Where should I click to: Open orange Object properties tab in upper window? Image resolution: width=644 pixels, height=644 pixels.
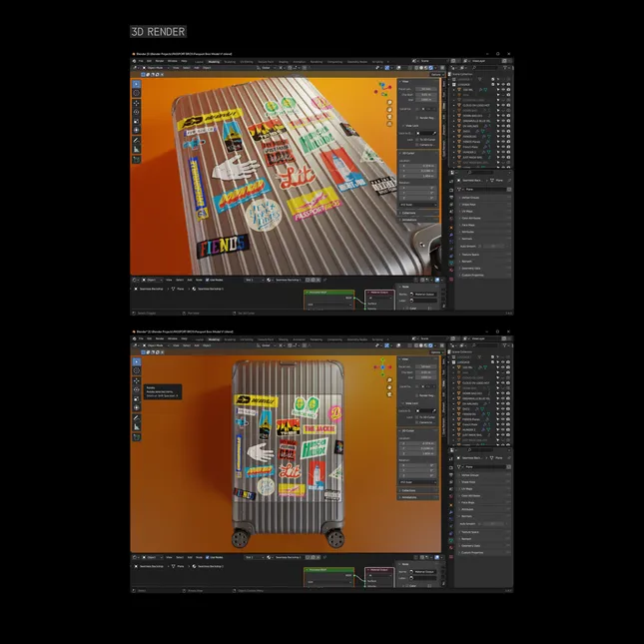[x=451, y=228]
